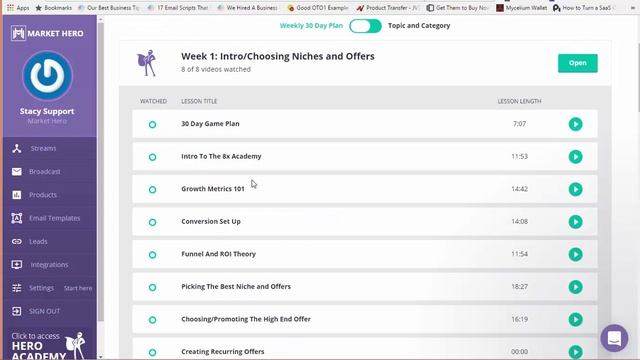This screenshot has width=640, height=360.
Task: Toggle watched circle for Choosing/Promoting High End Offer
Action: (152, 320)
